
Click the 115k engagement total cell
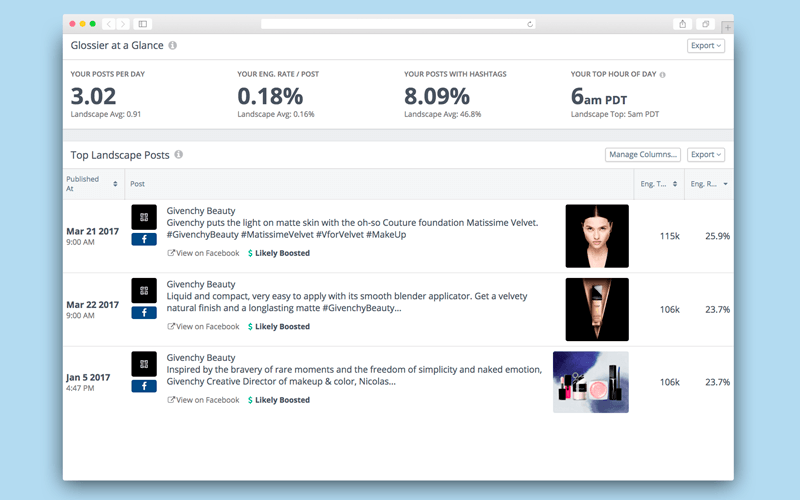pyautogui.click(x=669, y=236)
